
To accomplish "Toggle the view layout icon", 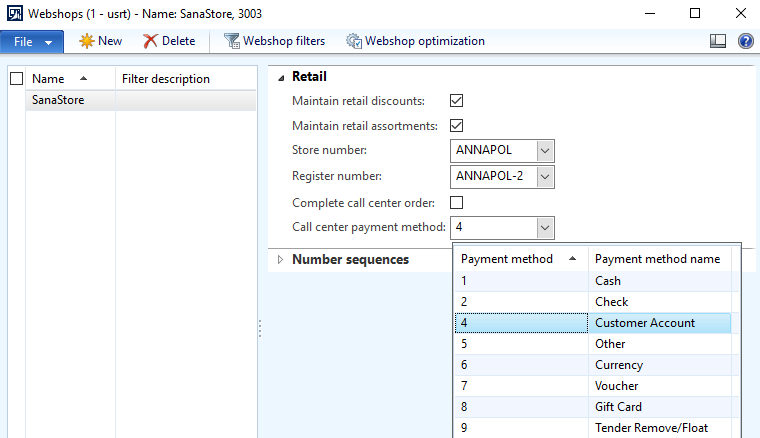I will coord(718,41).
